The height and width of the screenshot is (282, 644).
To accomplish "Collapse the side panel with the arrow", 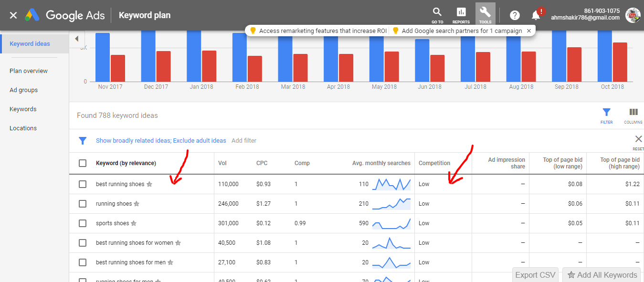I will tap(77, 39).
